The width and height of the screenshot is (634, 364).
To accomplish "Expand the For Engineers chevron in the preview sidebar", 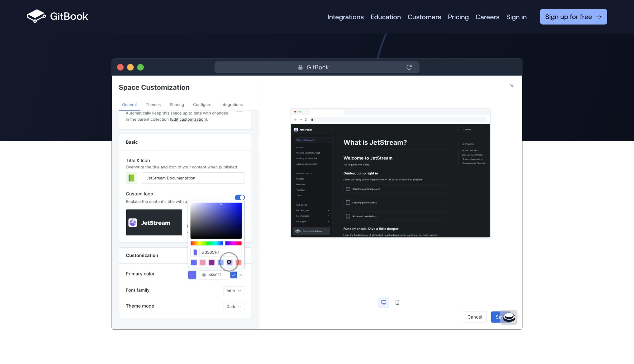I will (x=328, y=216).
